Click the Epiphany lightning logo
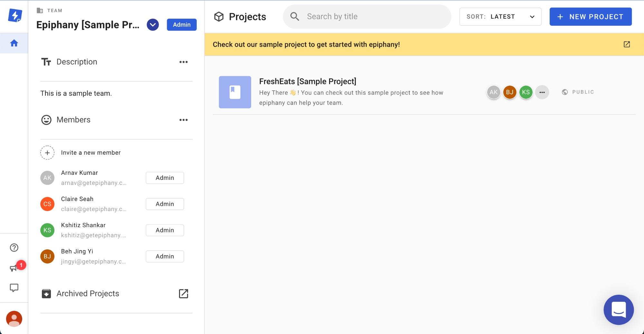The width and height of the screenshot is (644, 334). pos(15,15)
